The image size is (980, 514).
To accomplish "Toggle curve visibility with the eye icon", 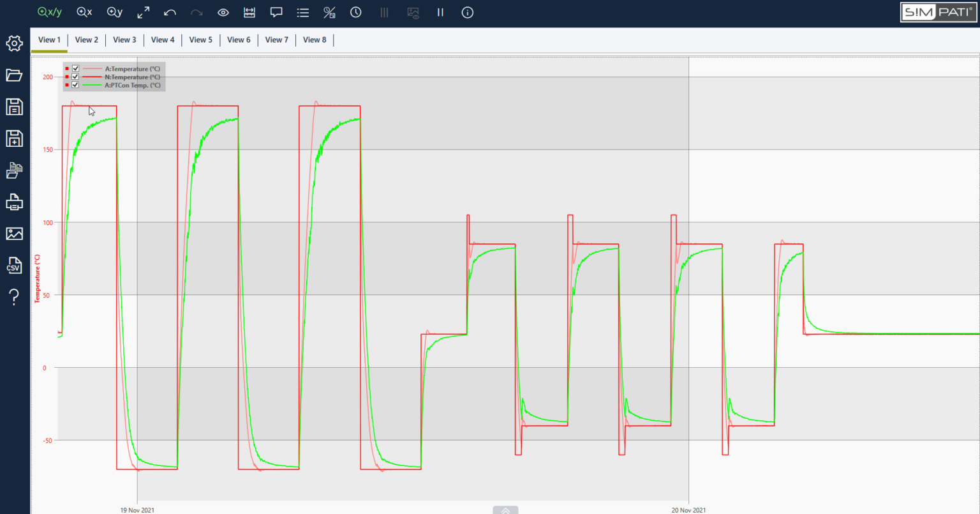I will [223, 12].
